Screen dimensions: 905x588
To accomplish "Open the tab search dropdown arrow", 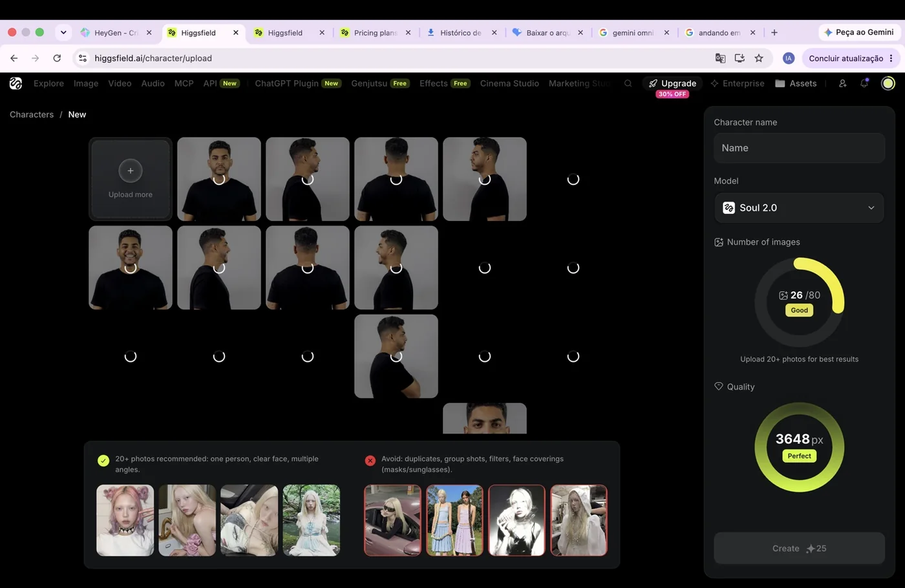I will click(x=63, y=32).
